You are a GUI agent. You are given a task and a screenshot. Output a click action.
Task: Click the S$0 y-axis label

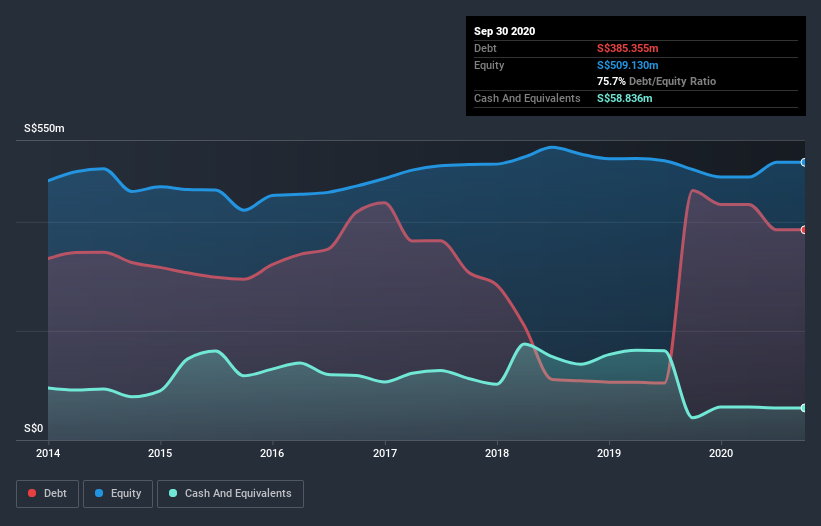click(34, 428)
